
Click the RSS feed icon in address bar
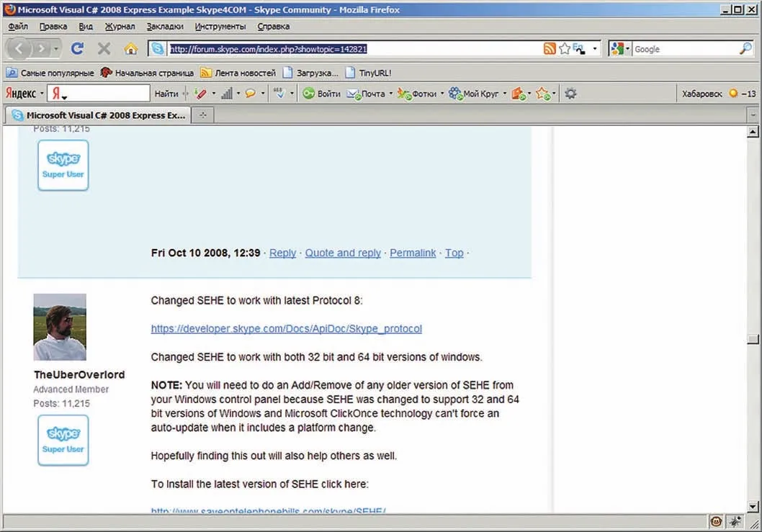[549, 48]
